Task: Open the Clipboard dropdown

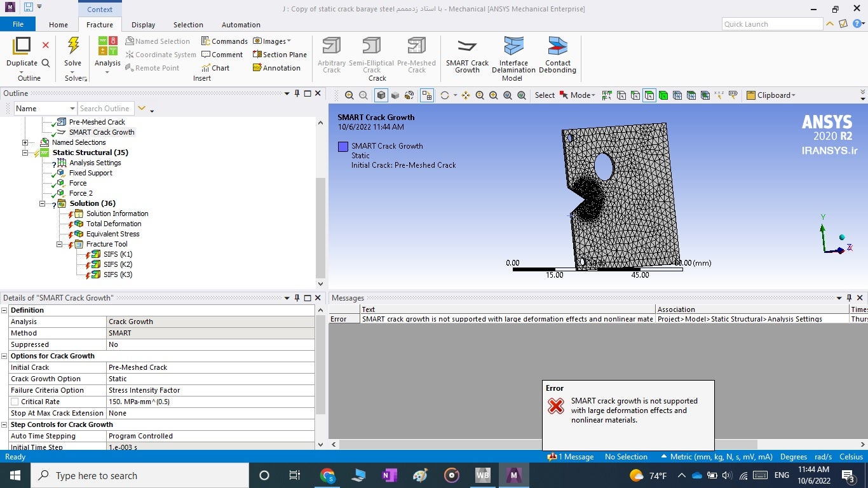Action: click(771, 95)
